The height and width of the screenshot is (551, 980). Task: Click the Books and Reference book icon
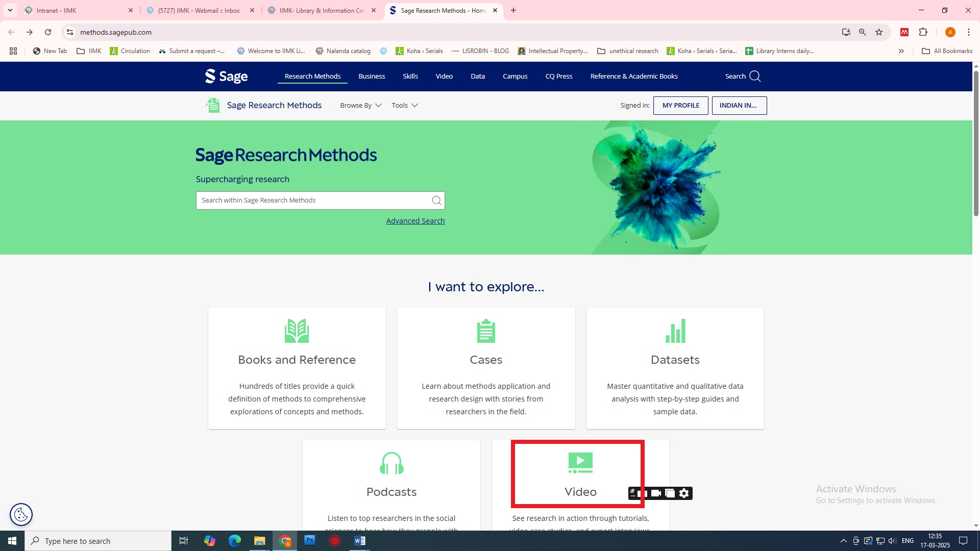(x=297, y=331)
